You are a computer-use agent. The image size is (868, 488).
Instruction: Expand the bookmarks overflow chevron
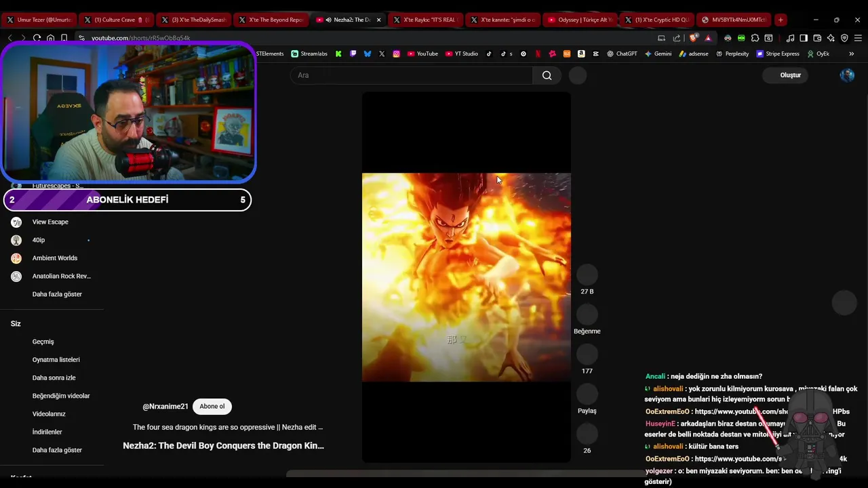(x=852, y=54)
